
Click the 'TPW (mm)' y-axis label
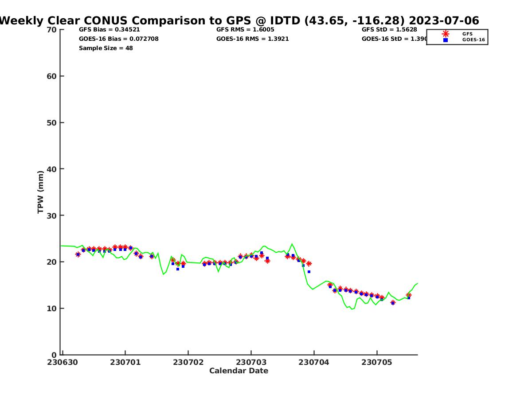tap(40, 192)
